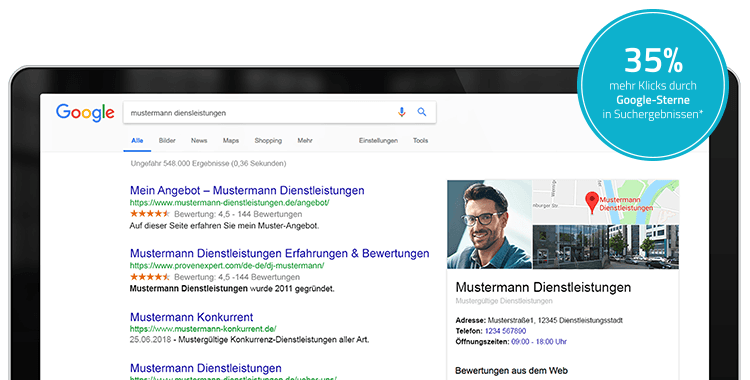Open Mein Angebot – Mustermann Dienstleistungen result
Viewport: 750px width, 380px height.
click(247, 190)
